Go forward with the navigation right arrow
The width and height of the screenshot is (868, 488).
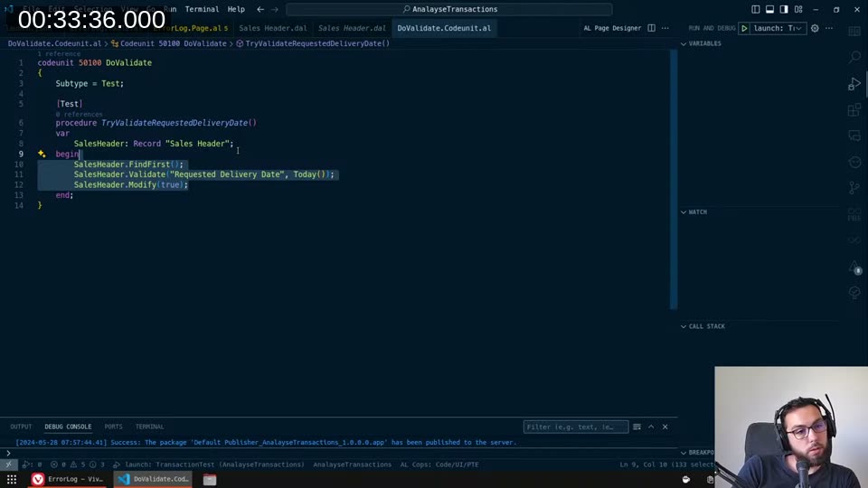tap(275, 9)
